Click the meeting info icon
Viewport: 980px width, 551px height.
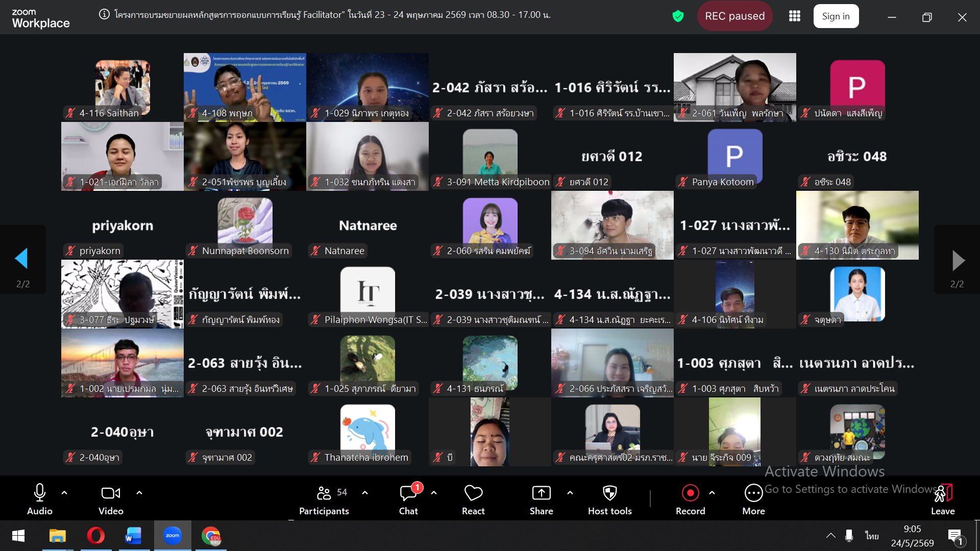104,15
